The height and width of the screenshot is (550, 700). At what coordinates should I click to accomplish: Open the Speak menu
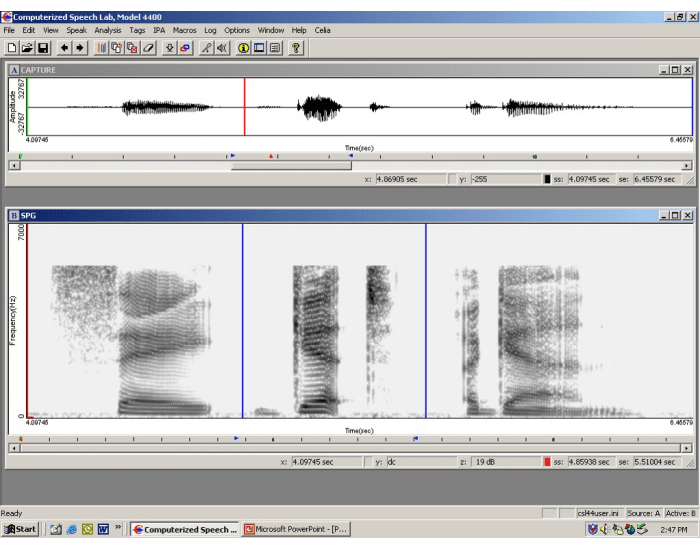76,30
